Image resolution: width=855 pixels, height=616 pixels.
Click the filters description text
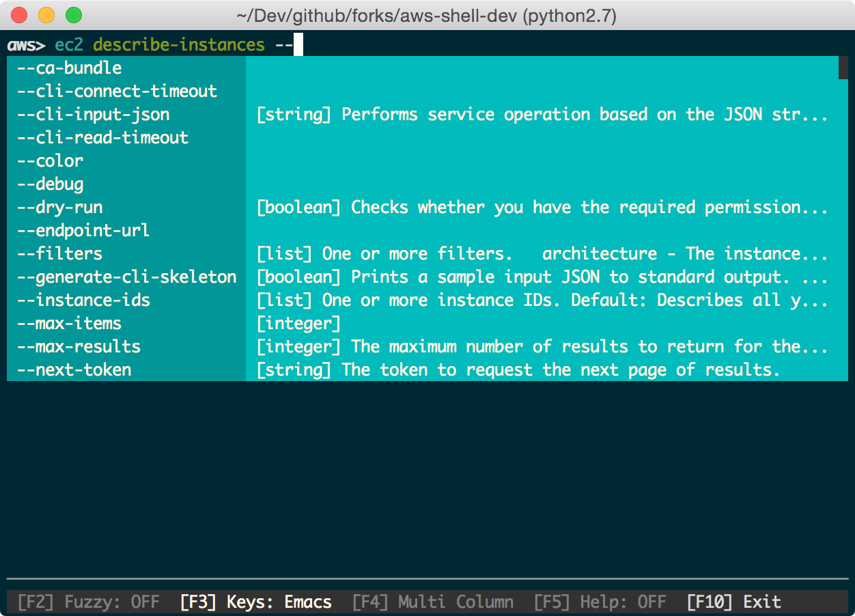542,253
